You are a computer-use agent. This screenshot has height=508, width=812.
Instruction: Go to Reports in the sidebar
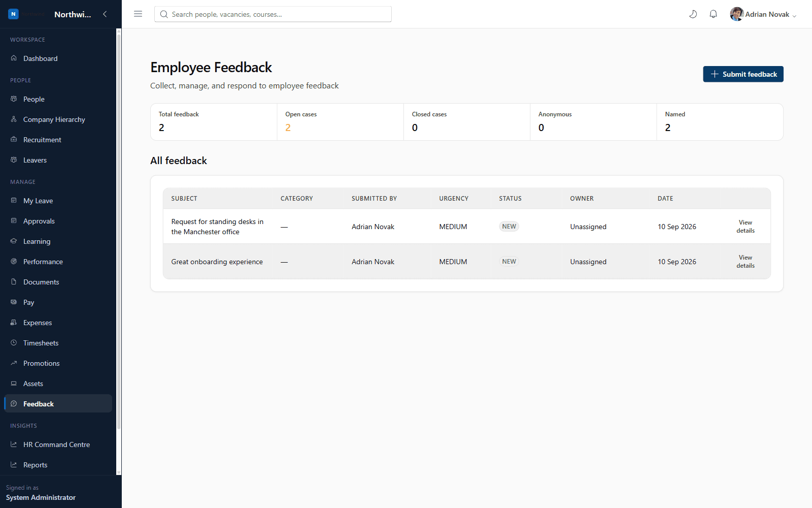point(58,465)
